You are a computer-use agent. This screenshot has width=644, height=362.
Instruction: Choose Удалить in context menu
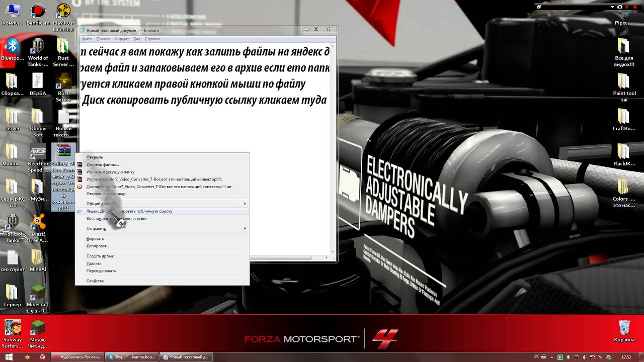[162, 263]
